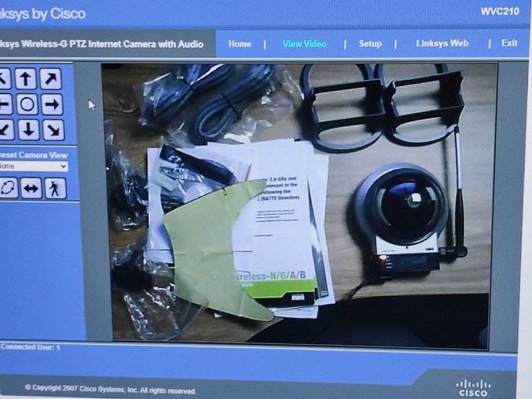Pan camera up with the up arrow
532x399 pixels.
(x=26, y=79)
